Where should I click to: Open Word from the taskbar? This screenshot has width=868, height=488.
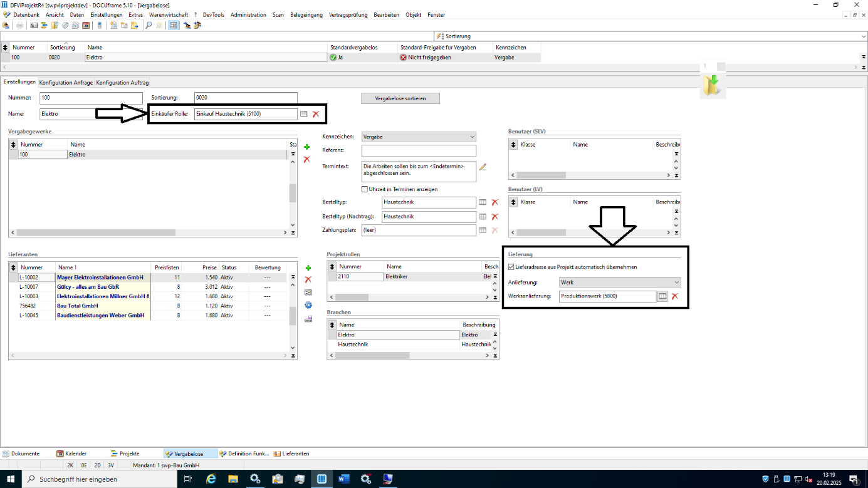pyautogui.click(x=343, y=479)
